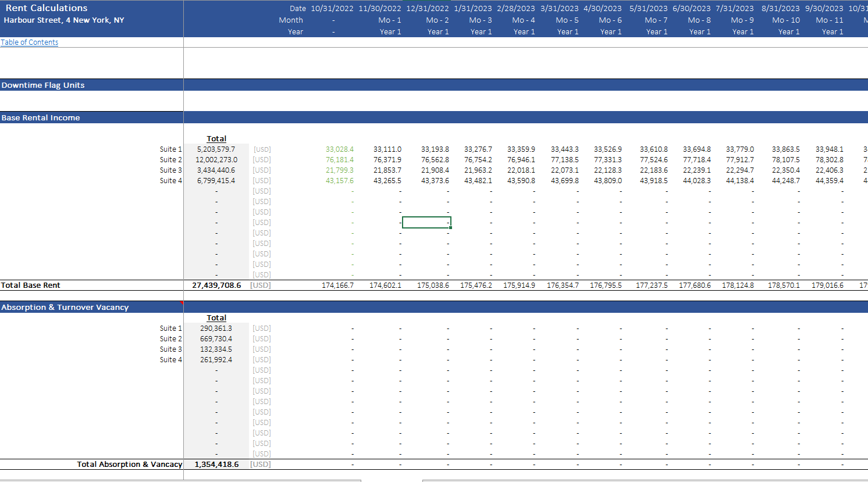Select green value 76,181.4 for Suite 2
This screenshot has width=868, height=482.
click(x=340, y=160)
